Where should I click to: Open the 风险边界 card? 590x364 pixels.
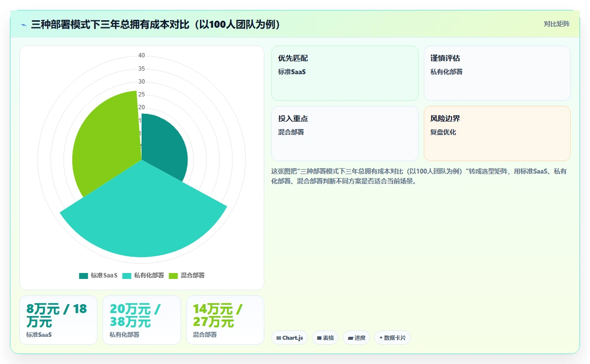497,134
